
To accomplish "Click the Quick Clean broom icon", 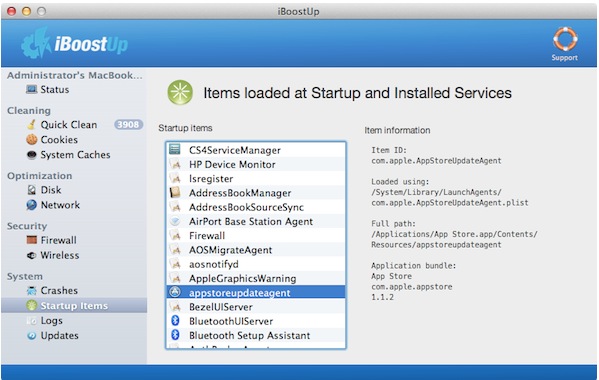I will pyautogui.click(x=31, y=125).
